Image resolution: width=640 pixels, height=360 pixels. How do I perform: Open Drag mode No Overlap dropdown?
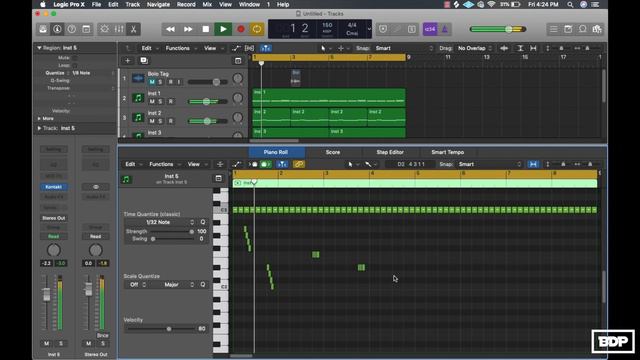[x=475, y=48]
